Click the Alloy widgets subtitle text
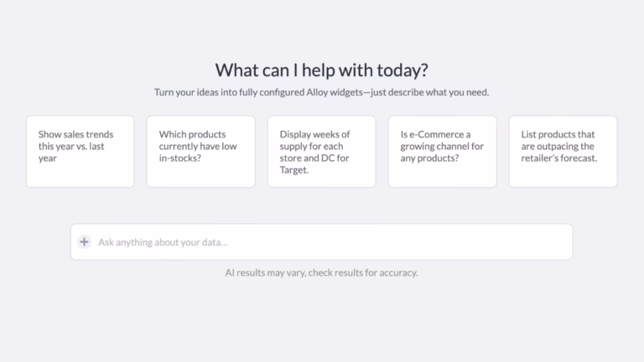 click(x=322, y=92)
